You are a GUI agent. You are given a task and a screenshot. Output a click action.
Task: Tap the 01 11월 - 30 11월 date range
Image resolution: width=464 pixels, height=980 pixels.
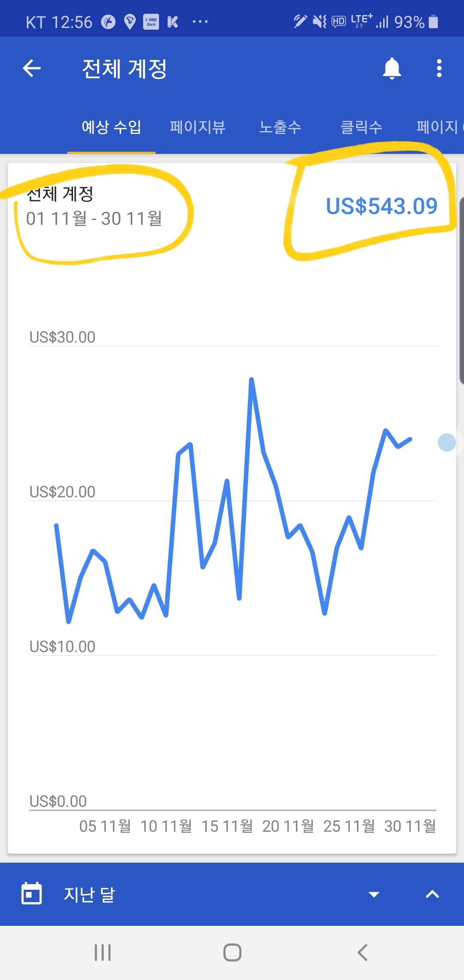[x=94, y=219]
